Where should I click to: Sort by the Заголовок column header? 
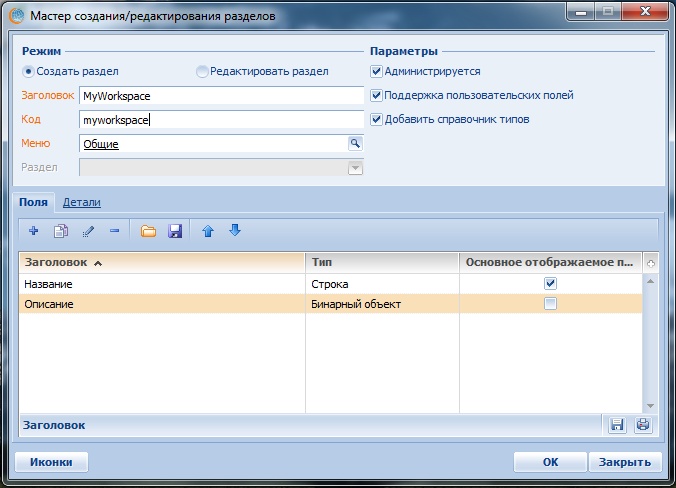click(162, 263)
